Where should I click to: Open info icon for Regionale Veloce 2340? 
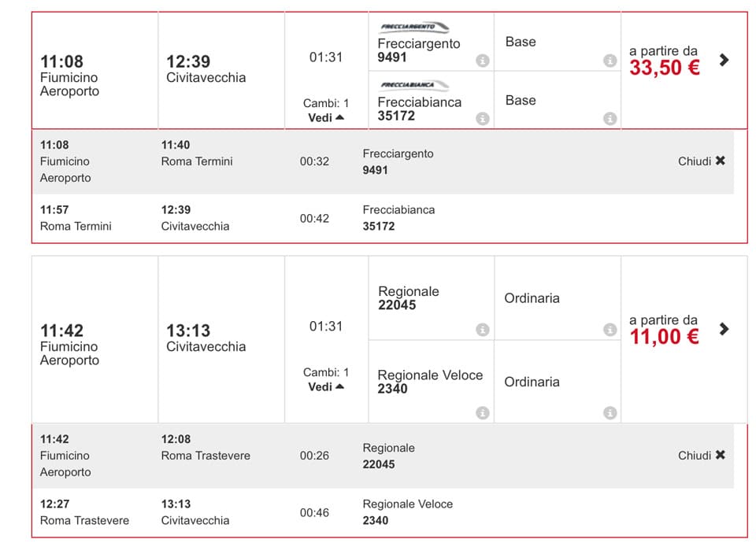tap(482, 412)
